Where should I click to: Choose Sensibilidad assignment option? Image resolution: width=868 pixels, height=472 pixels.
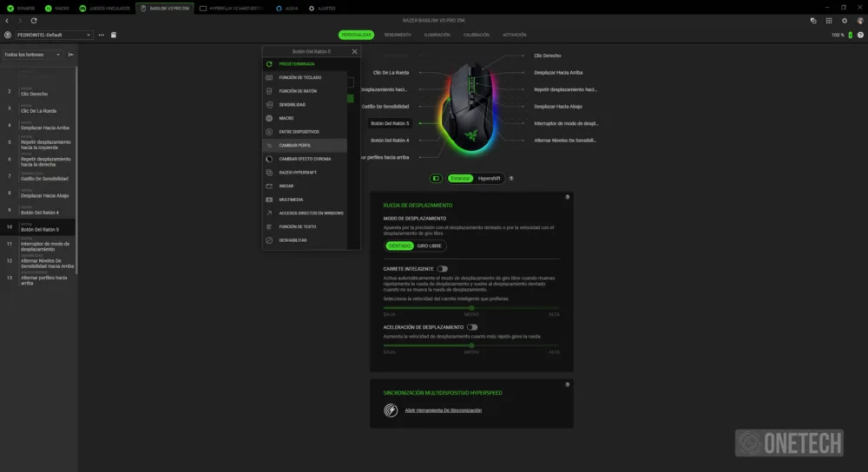(305, 105)
